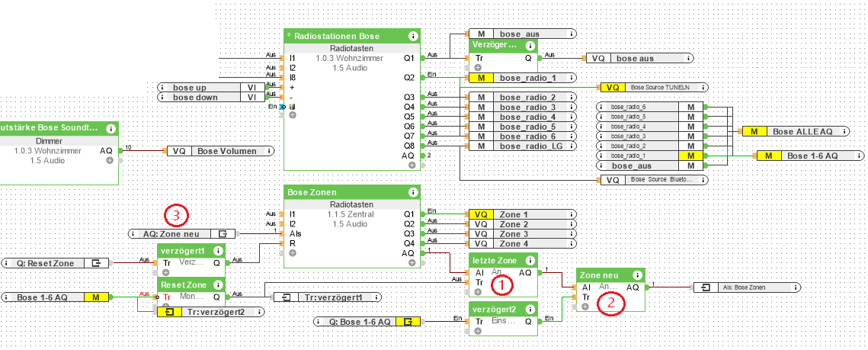Expand inputs plus on Bose Zonen block

(x=293, y=252)
